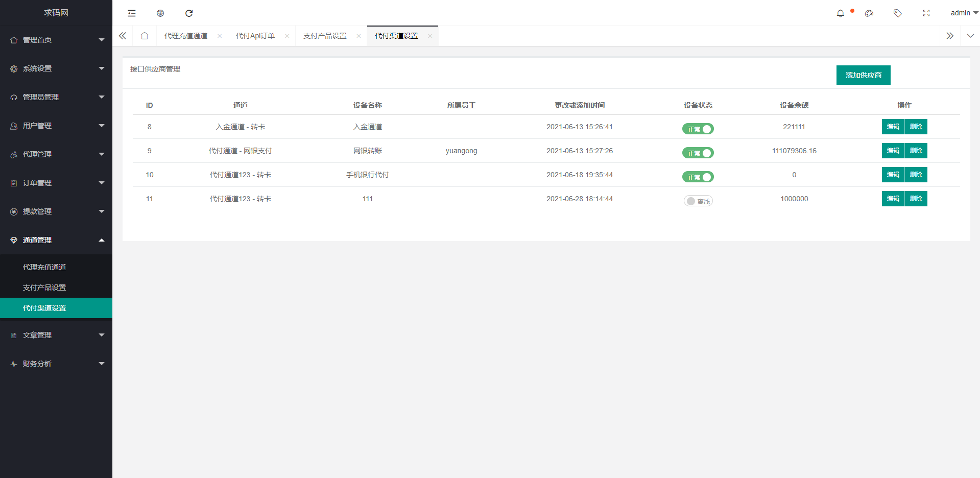Enable the offline toggle for ID 11
The height and width of the screenshot is (478, 980).
[698, 201]
